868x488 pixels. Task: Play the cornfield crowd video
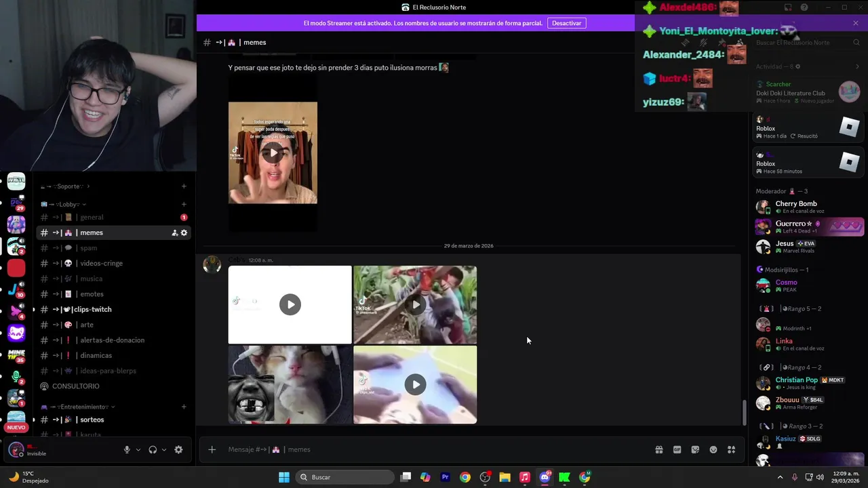[415, 304]
